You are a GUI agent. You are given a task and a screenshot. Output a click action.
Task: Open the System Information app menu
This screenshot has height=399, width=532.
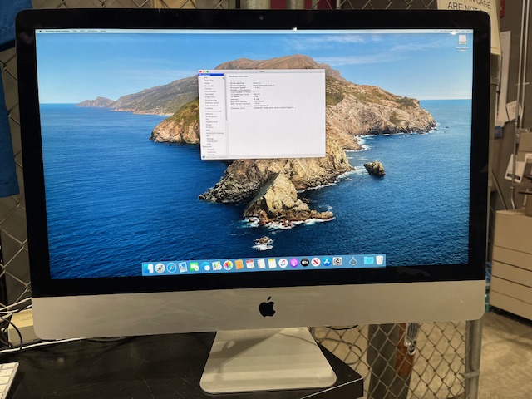[57, 31]
